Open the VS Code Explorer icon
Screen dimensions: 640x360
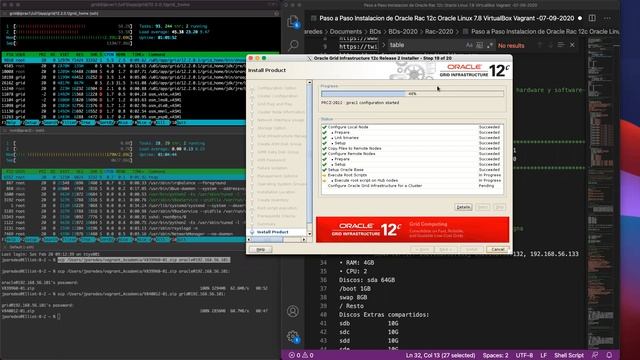pyautogui.click(x=293, y=21)
